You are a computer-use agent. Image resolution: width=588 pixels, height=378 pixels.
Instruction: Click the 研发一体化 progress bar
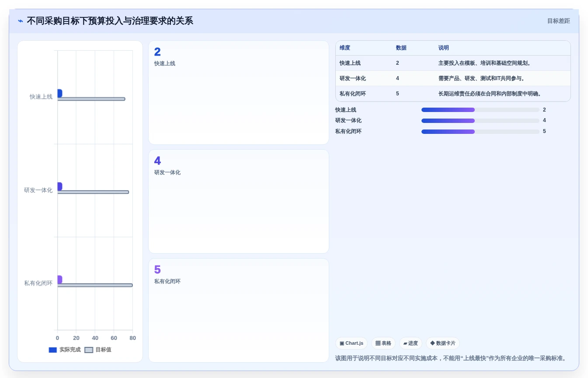tap(480, 121)
